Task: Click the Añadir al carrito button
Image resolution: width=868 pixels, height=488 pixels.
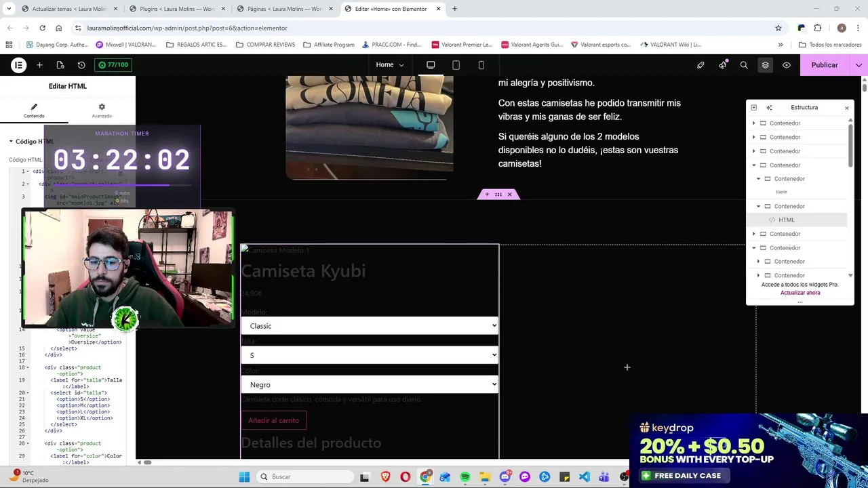Action: pyautogui.click(x=274, y=421)
